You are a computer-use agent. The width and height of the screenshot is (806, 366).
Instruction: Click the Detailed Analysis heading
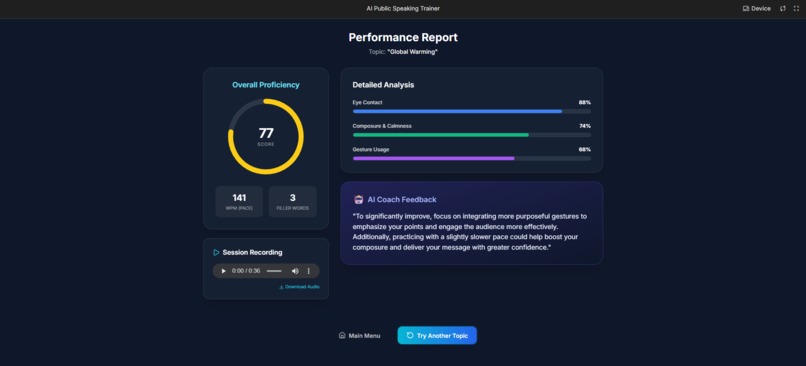[383, 85]
